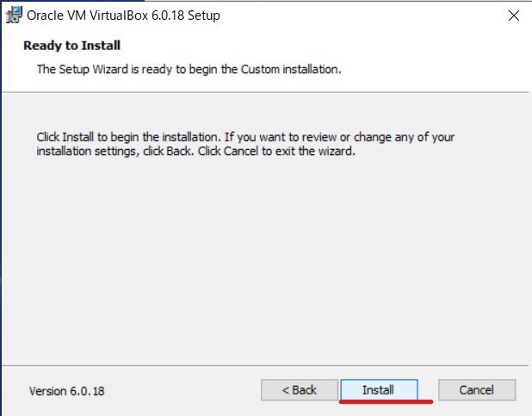The width and height of the screenshot is (532, 416).
Task: Click the bold 'Ready to Install' heading
Action: [x=71, y=46]
